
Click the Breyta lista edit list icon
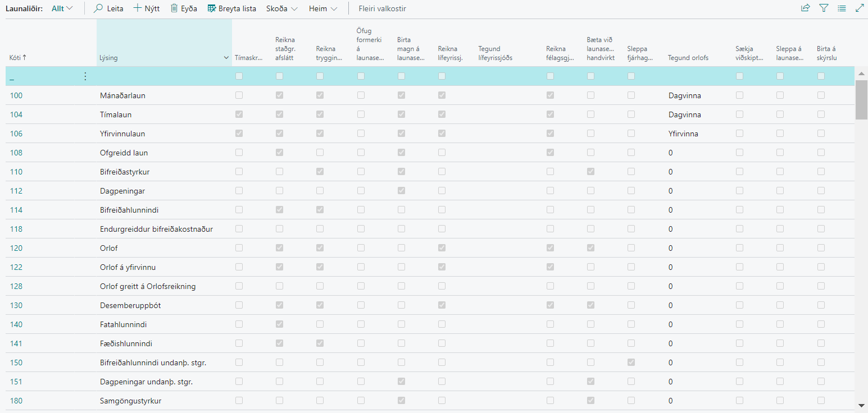click(x=212, y=8)
